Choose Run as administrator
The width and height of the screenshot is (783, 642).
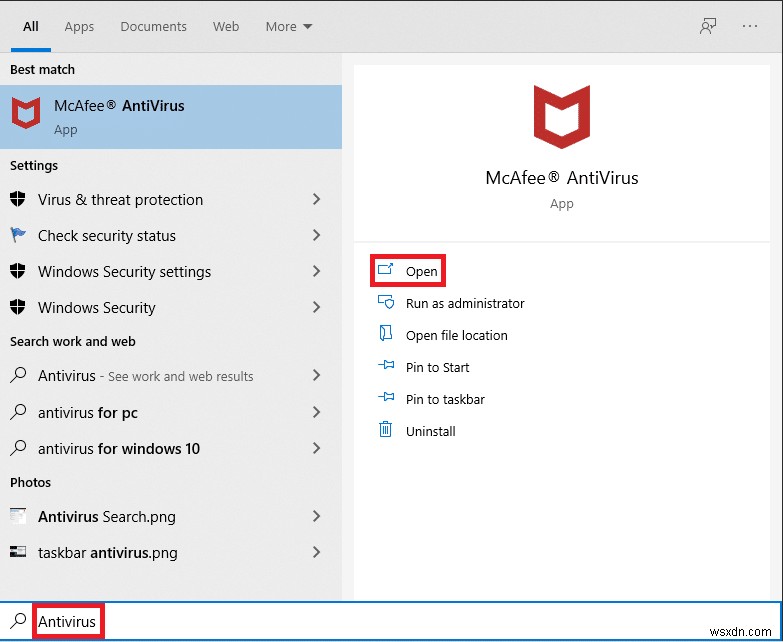point(465,304)
